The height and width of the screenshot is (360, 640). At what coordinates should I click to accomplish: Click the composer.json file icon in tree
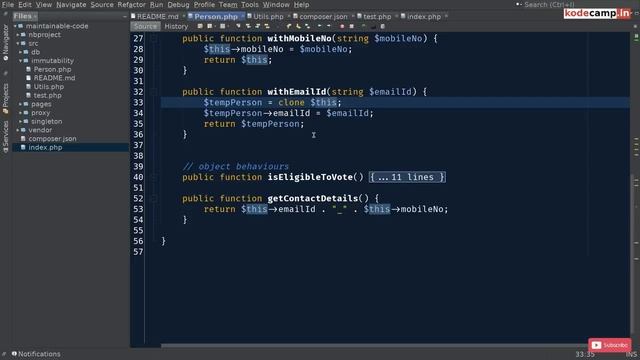tap(23, 139)
